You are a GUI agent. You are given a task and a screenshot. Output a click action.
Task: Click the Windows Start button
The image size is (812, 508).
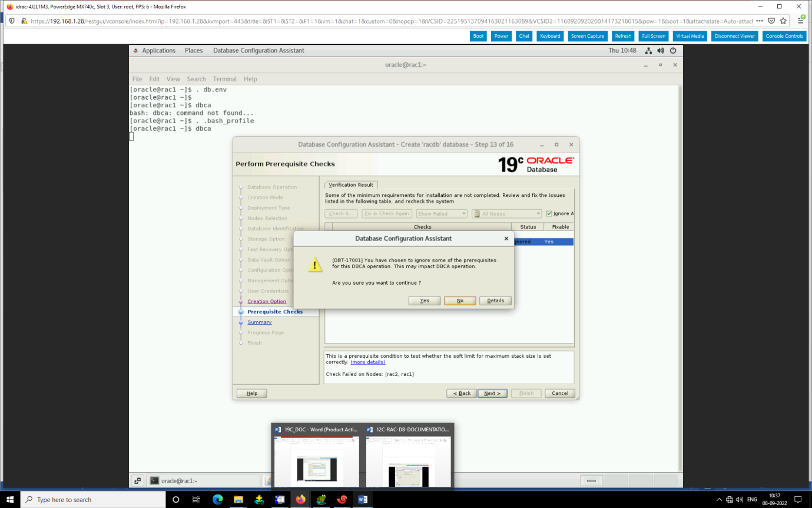(10, 499)
